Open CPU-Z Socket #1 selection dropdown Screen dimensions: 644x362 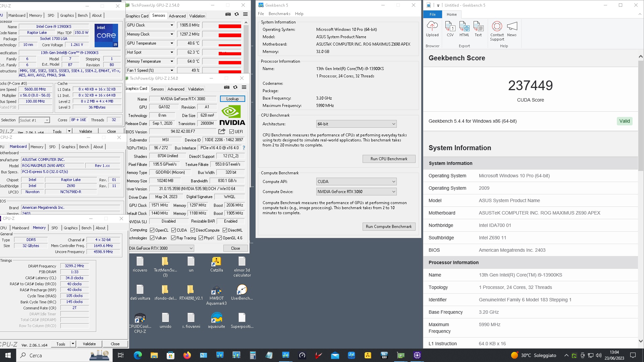pos(34,120)
